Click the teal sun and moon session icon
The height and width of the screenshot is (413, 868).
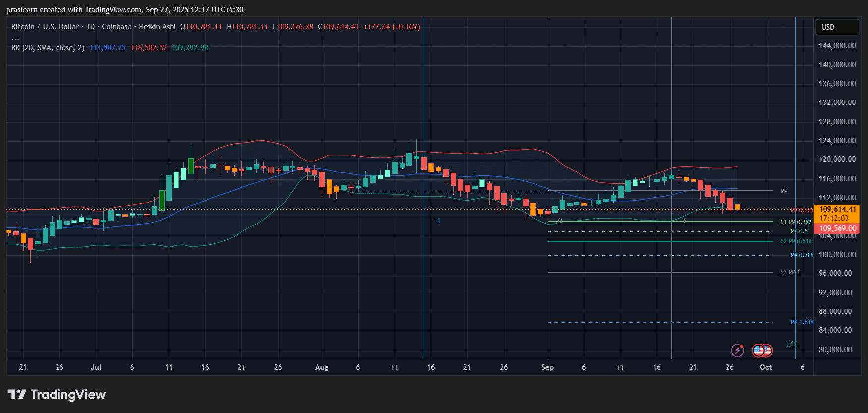[x=792, y=344]
